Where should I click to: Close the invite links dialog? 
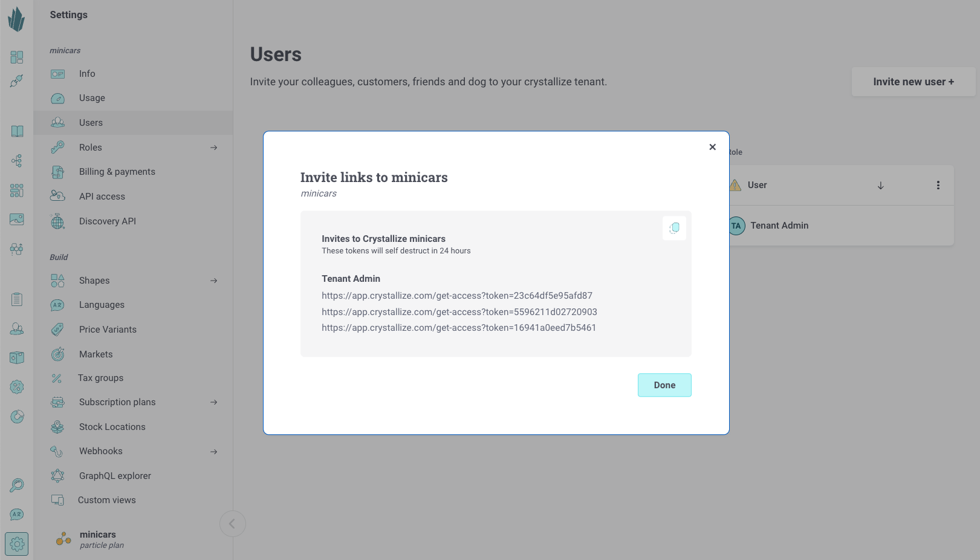click(712, 147)
